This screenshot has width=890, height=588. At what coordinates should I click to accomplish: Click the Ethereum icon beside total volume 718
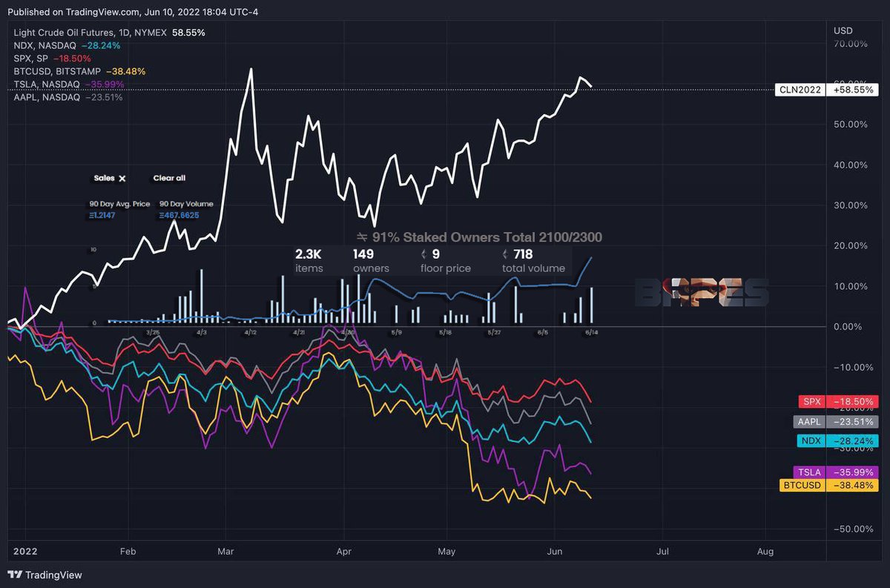pos(506,254)
